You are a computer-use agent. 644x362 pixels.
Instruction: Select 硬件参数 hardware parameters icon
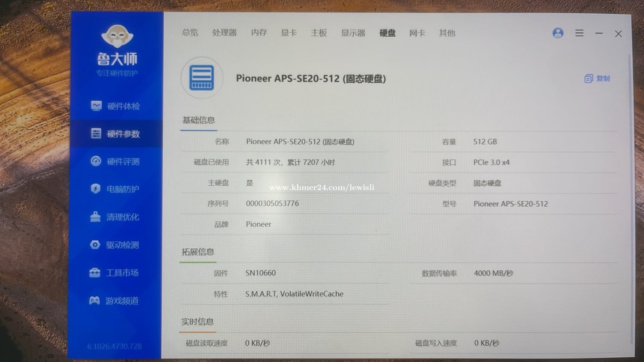(96, 133)
